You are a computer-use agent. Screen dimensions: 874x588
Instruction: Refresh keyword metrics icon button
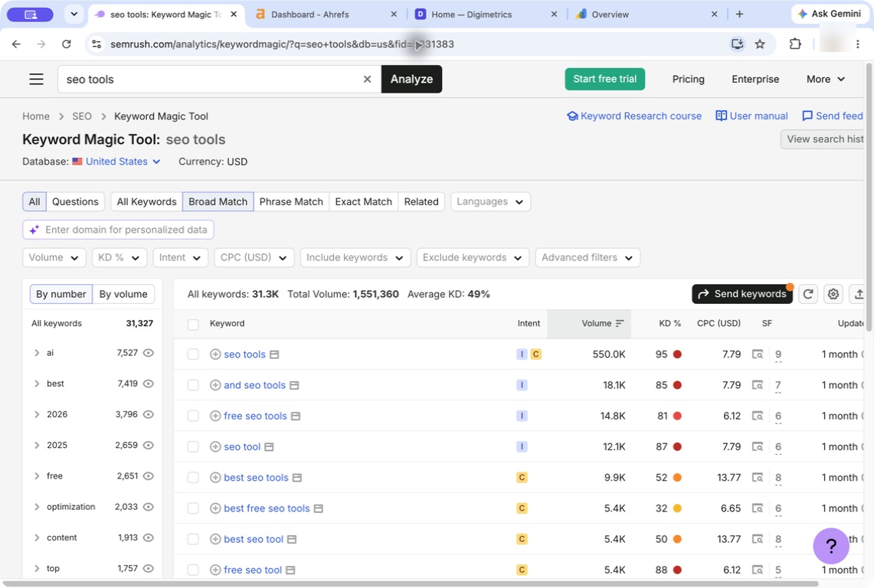pos(807,294)
